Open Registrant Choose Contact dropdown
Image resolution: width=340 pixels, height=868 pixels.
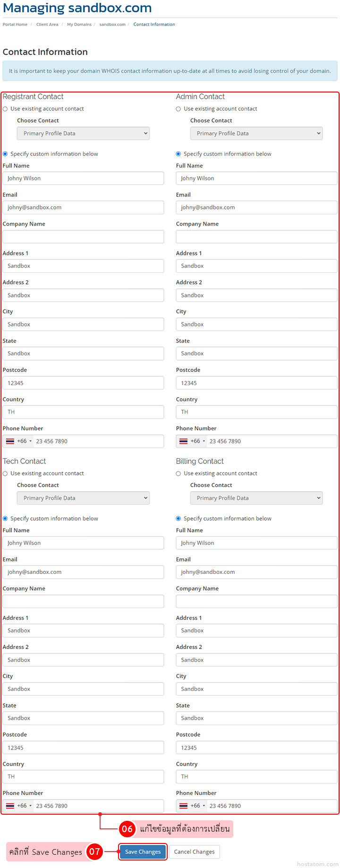click(x=83, y=134)
